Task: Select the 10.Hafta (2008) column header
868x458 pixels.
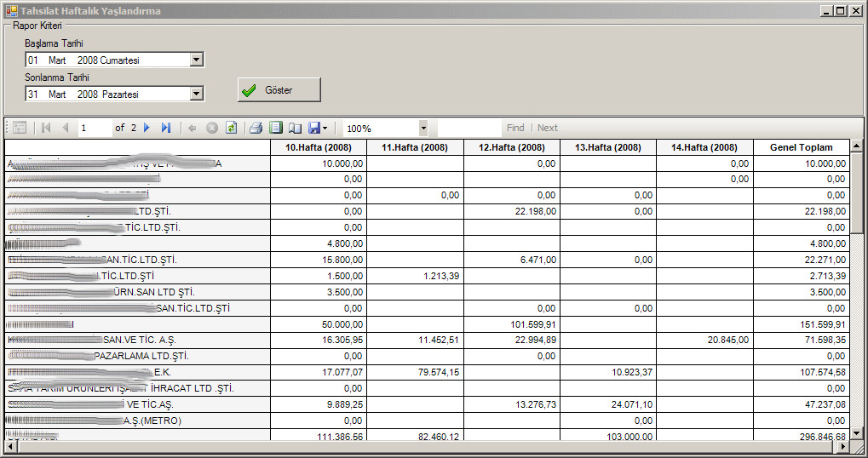Action: click(319, 147)
